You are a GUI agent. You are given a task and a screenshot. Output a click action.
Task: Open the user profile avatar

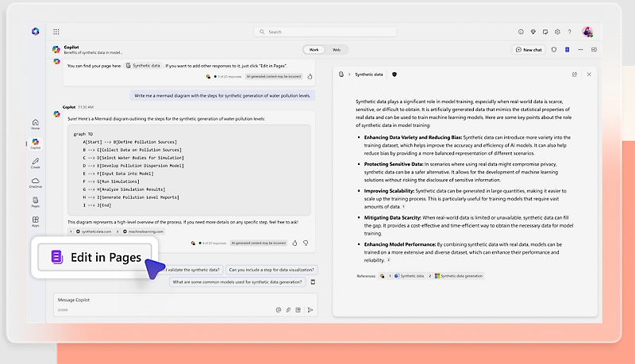point(587,32)
